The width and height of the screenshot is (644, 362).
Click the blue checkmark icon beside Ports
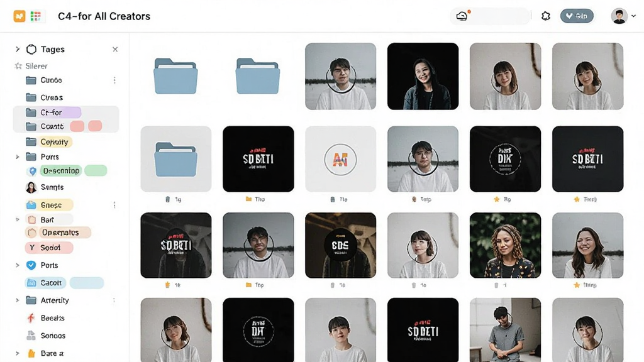click(x=31, y=265)
